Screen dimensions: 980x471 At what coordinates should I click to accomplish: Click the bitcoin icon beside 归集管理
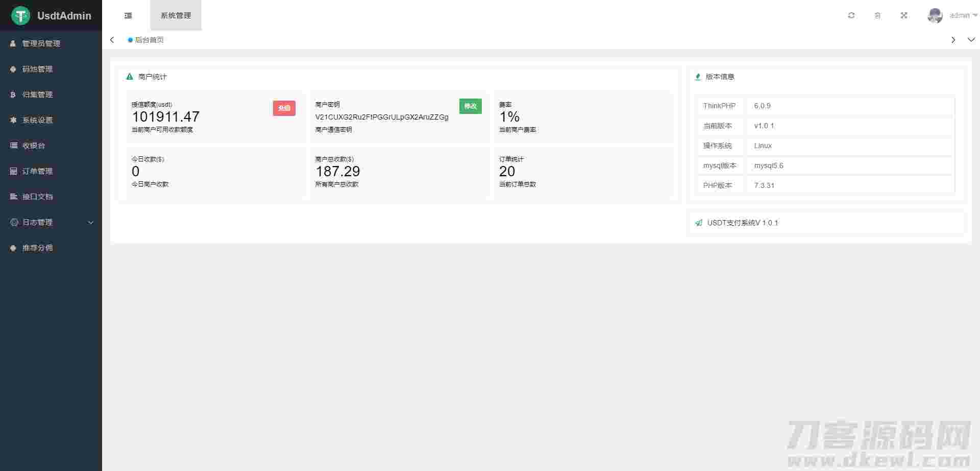pyautogui.click(x=13, y=95)
